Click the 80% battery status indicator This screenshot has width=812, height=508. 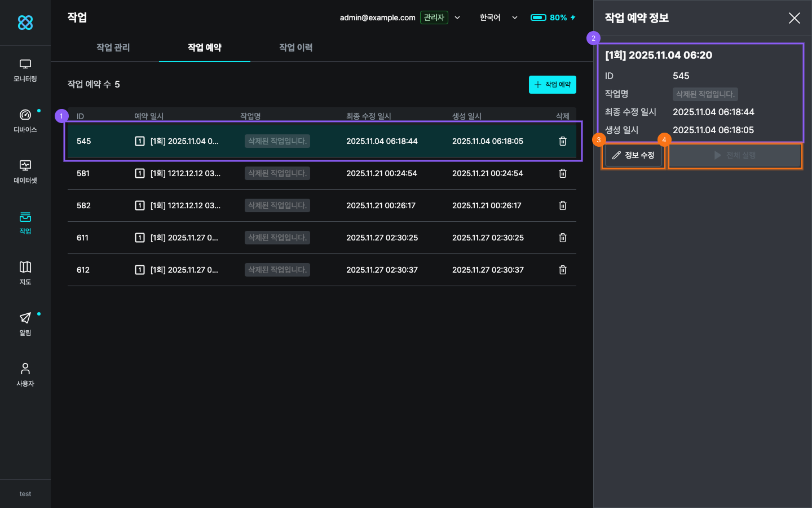point(553,17)
